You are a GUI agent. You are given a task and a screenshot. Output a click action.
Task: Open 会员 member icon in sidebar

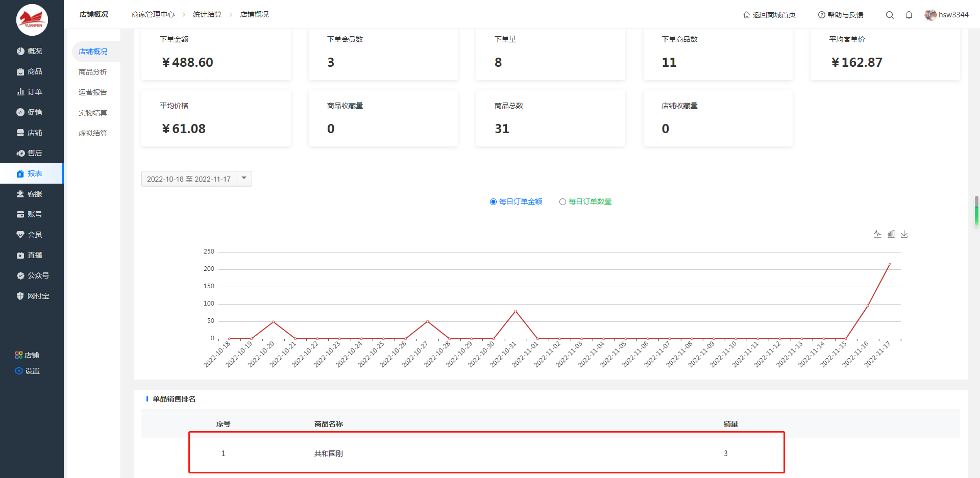[x=20, y=235]
